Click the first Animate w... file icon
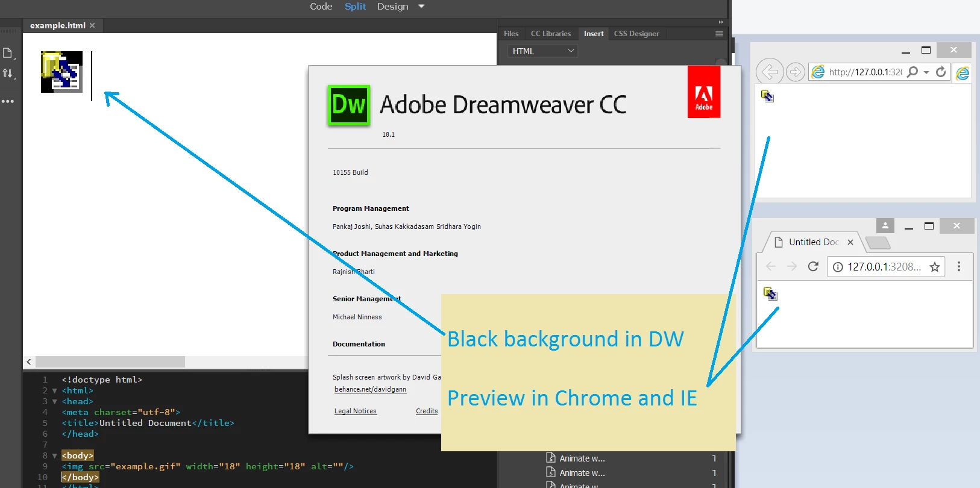Image resolution: width=980 pixels, height=488 pixels. (551, 458)
